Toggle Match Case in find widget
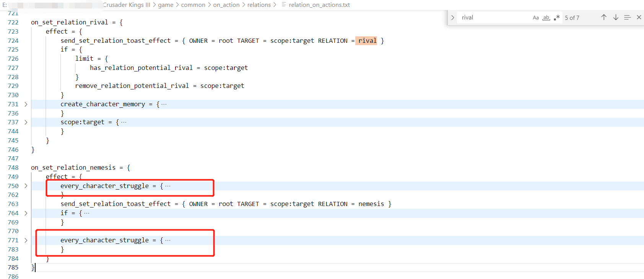 (535, 18)
